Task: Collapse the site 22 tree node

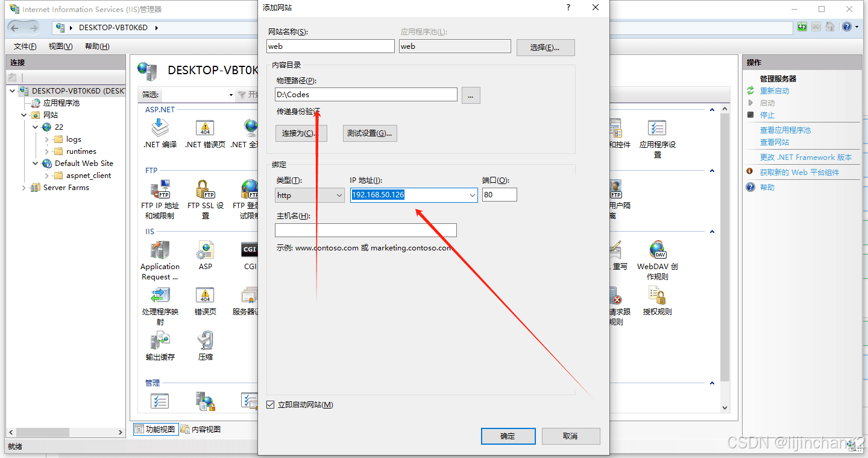Action: pos(36,127)
